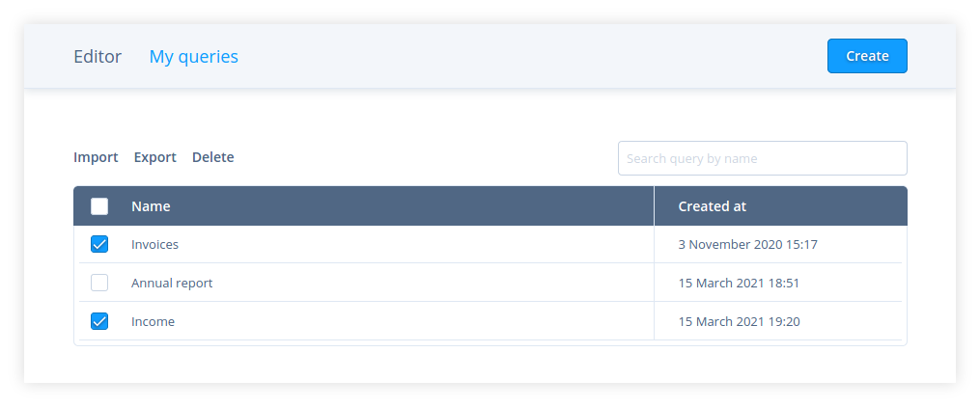Click the 15 March 2021 18:51 date cell
Screen dimensions: 980x407
click(x=739, y=284)
